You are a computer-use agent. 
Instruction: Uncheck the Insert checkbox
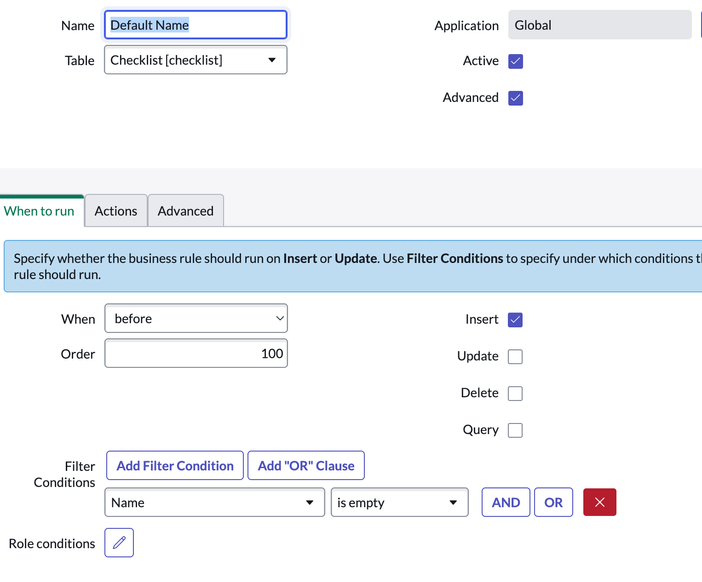[x=515, y=320]
